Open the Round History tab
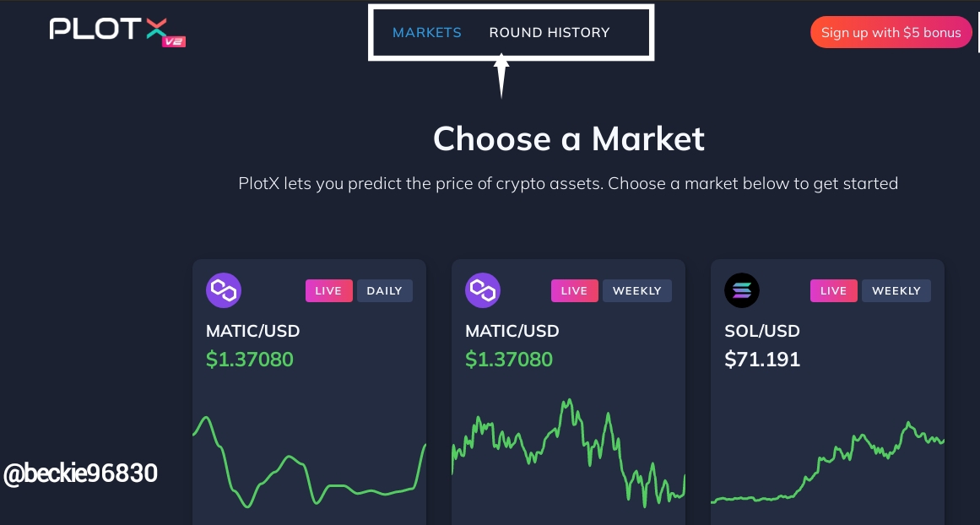 [550, 33]
